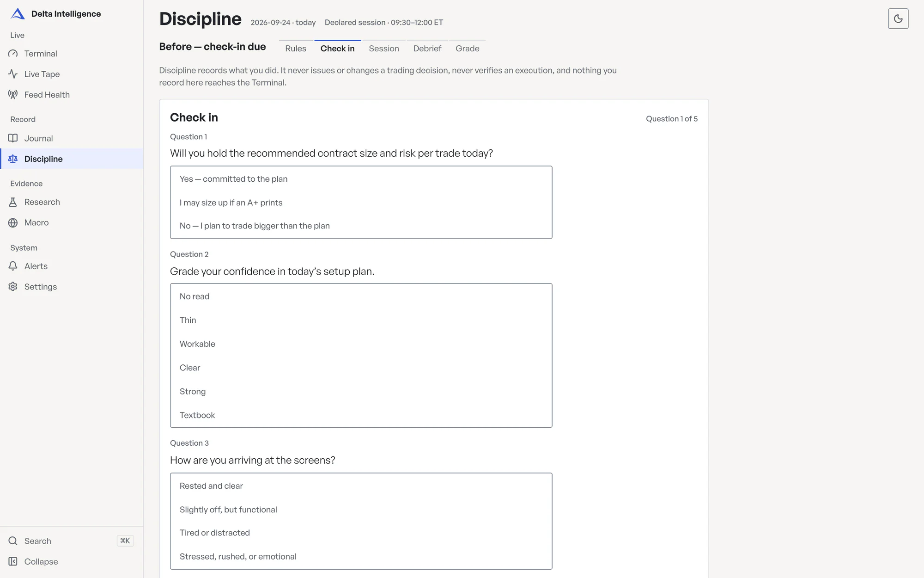Choose 'I may size up if an A+ prints'
924x578 pixels.
click(361, 203)
